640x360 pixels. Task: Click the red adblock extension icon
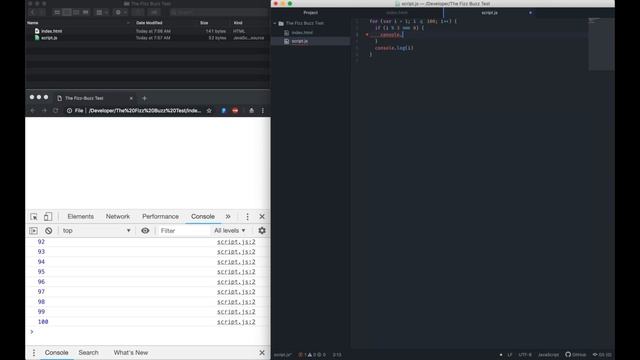tap(235, 111)
